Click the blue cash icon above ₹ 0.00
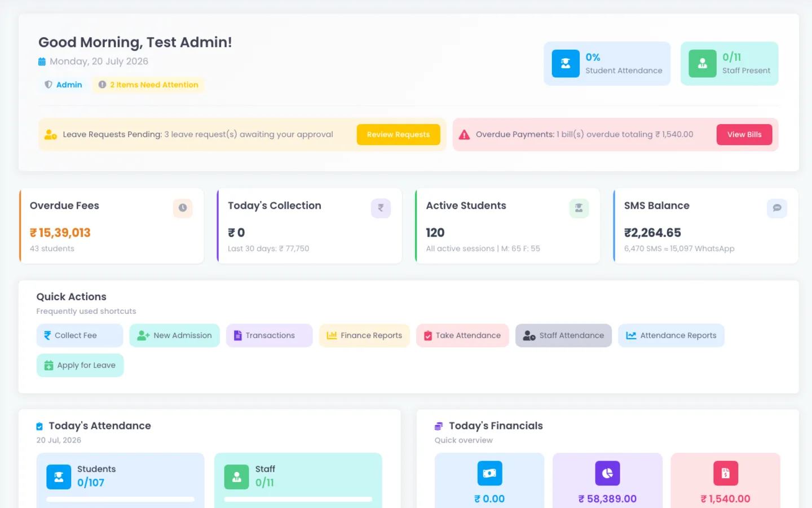This screenshot has height=508, width=812. click(489, 473)
